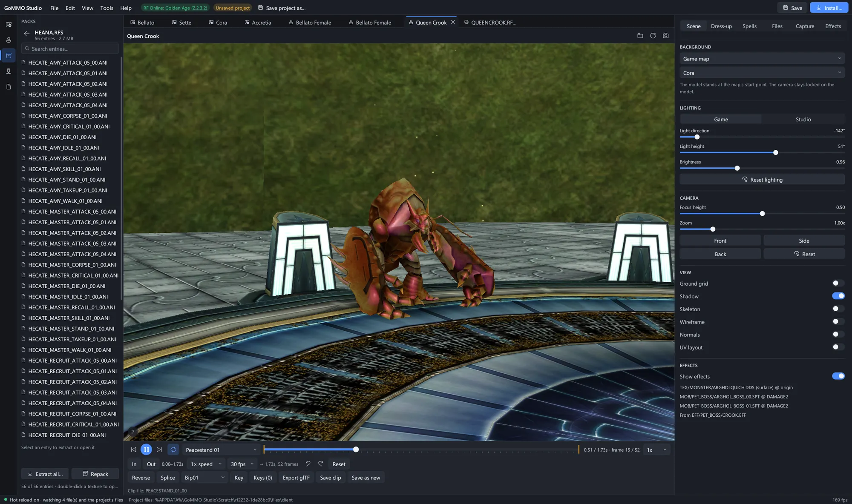
Task: Adjust the Brightness slider handle
Action: (x=737, y=168)
